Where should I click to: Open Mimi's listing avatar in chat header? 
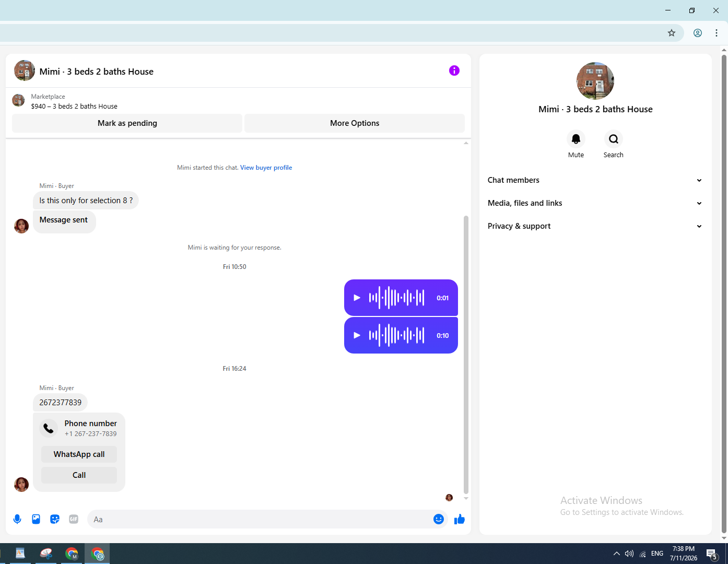point(25,70)
